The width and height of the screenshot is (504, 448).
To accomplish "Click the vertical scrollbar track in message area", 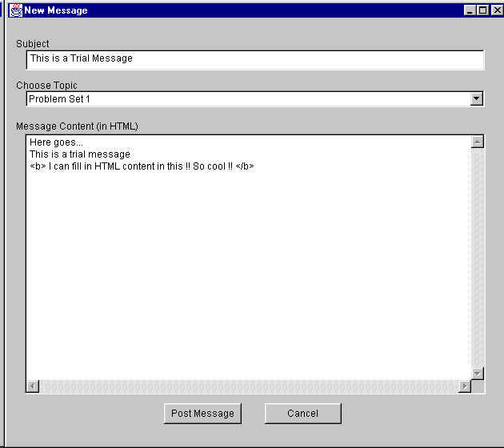I will (x=478, y=256).
